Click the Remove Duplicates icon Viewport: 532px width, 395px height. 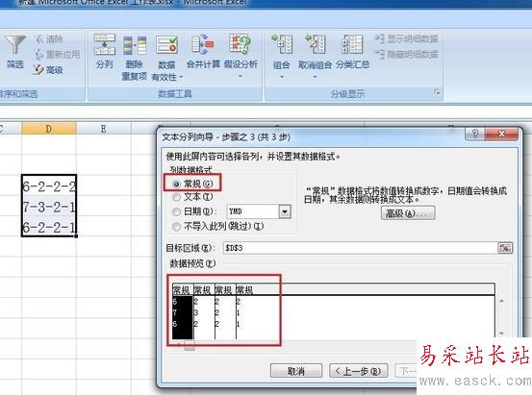(135, 45)
